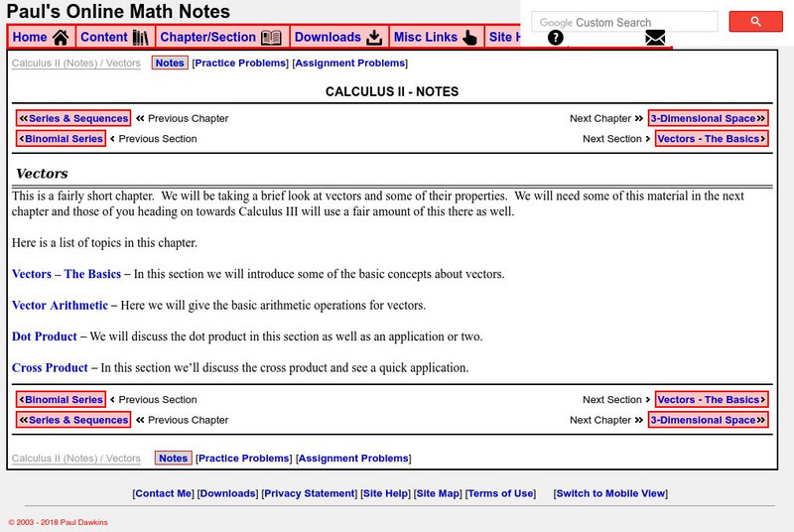This screenshot has width=794, height=532.
Task: Click the 2003 - 2018 Paul Dawkins copyright
Action: click(58, 522)
